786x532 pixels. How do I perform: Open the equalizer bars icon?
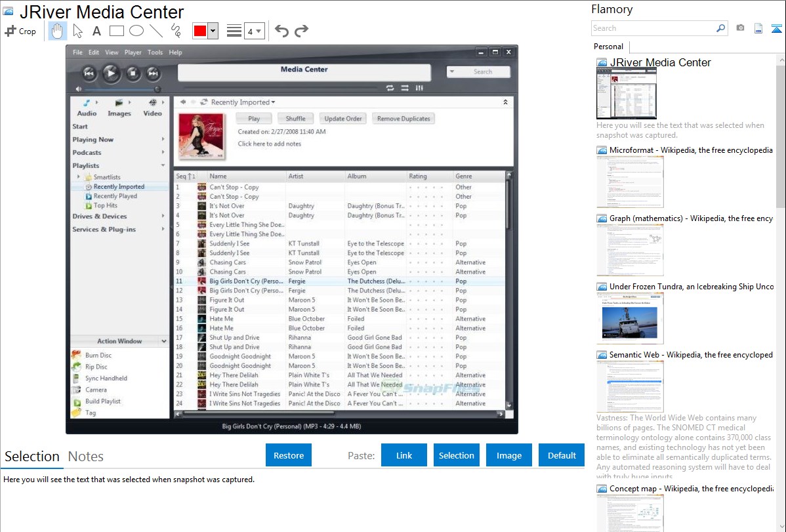[419, 89]
